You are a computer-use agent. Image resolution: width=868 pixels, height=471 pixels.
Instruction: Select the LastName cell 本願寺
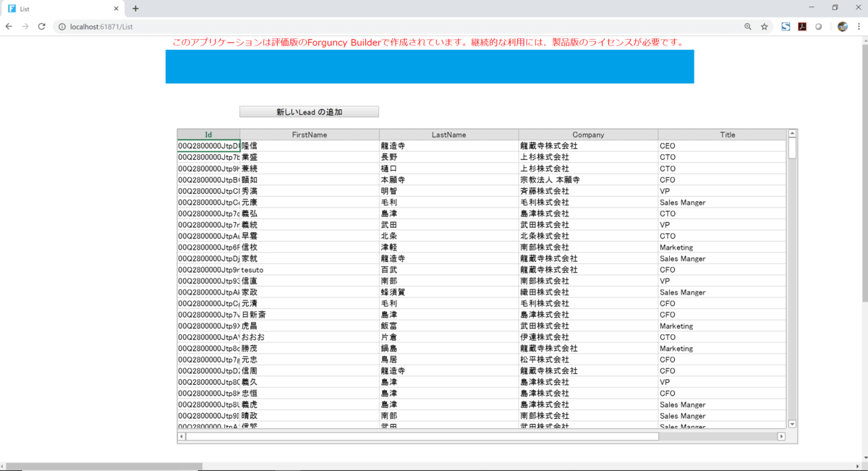[x=448, y=179]
